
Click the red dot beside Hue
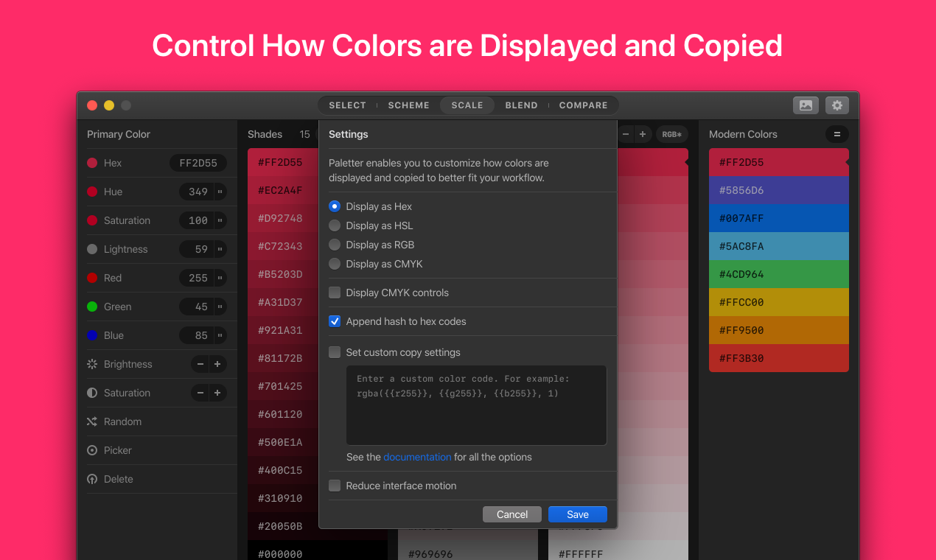pos(92,192)
